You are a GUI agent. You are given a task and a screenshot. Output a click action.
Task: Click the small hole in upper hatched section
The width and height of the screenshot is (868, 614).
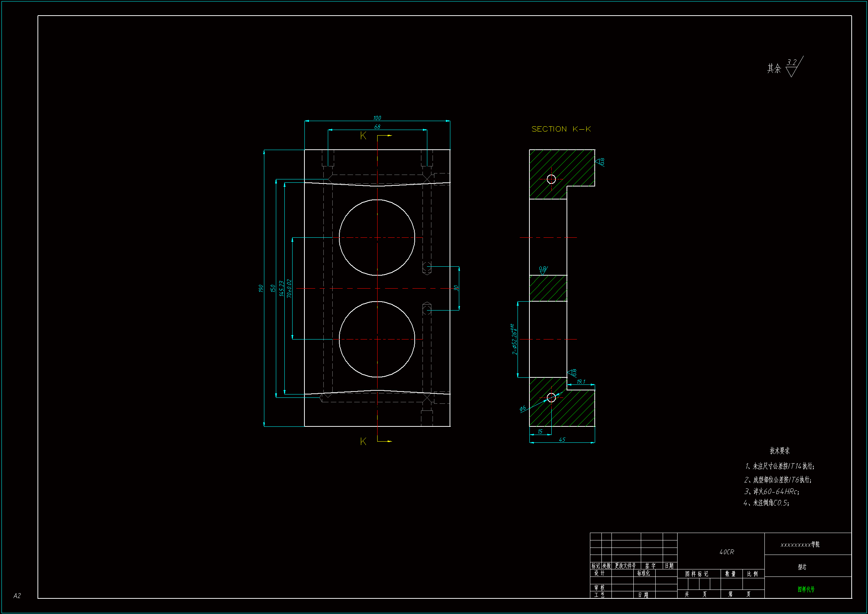[x=551, y=179]
